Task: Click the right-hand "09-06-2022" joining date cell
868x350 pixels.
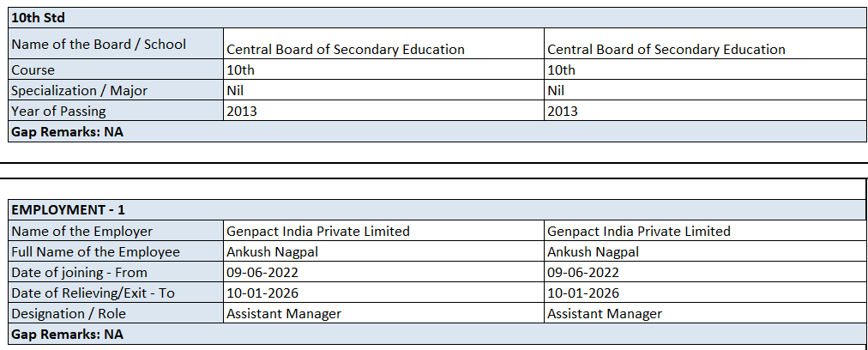Action: (582, 273)
